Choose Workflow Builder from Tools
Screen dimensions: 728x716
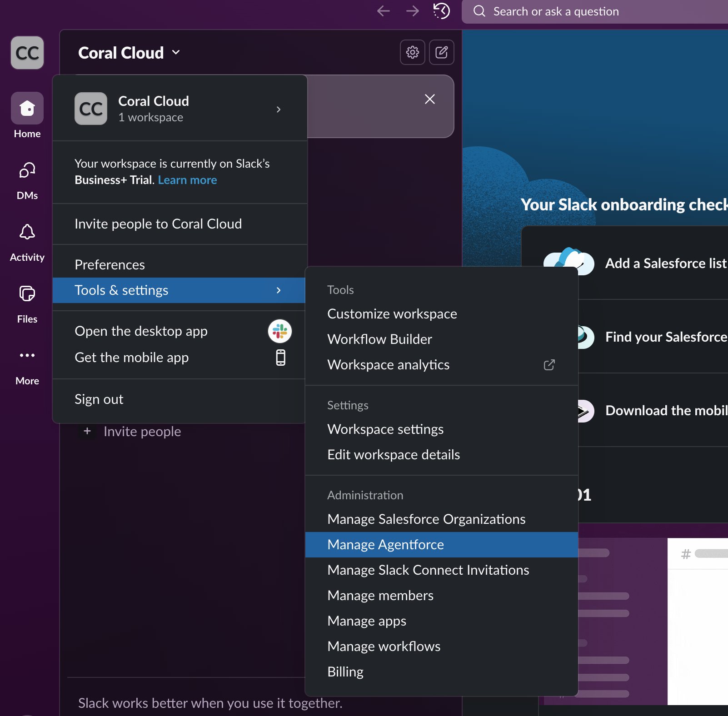coord(379,339)
